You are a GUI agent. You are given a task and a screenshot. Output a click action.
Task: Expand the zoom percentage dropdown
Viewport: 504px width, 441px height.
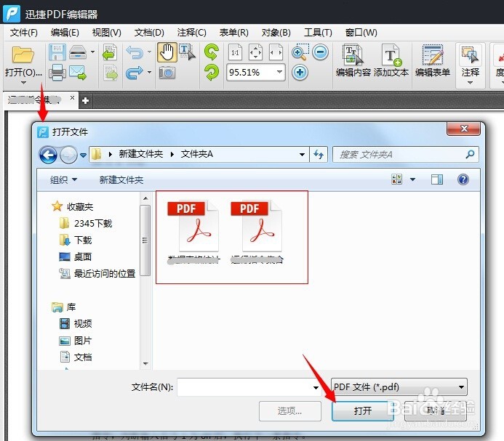[279, 72]
